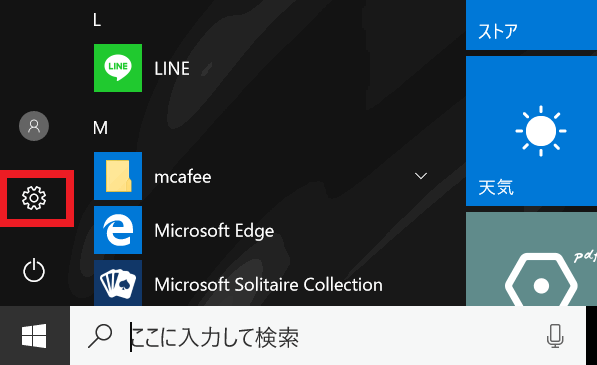Click the Windows Start button
The height and width of the screenshot is (365, 597).
pos(34,336)
